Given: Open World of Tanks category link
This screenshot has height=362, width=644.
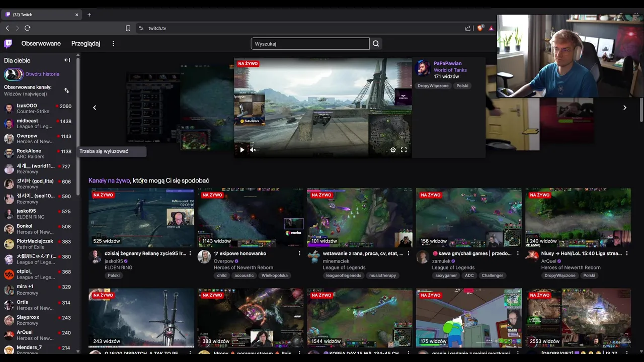Looking at the screenshot, I should pyautogui.click(x=450, y=70).
